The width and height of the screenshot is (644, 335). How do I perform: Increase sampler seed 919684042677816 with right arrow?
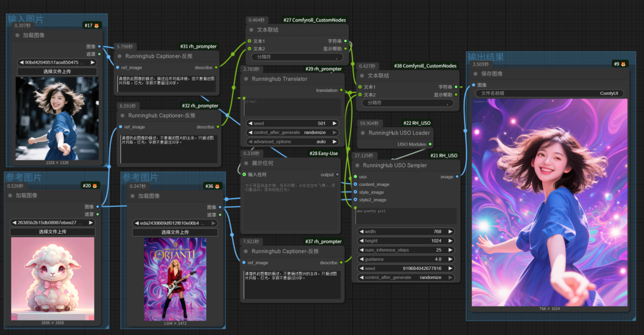click(451, 268)
